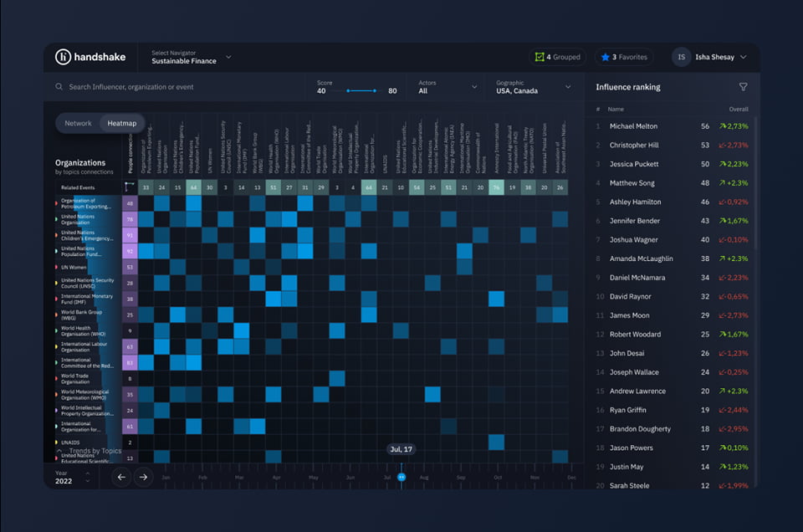
Task: Select Amanda McLaughlin in the ranking list
Action: pos(672,258)
